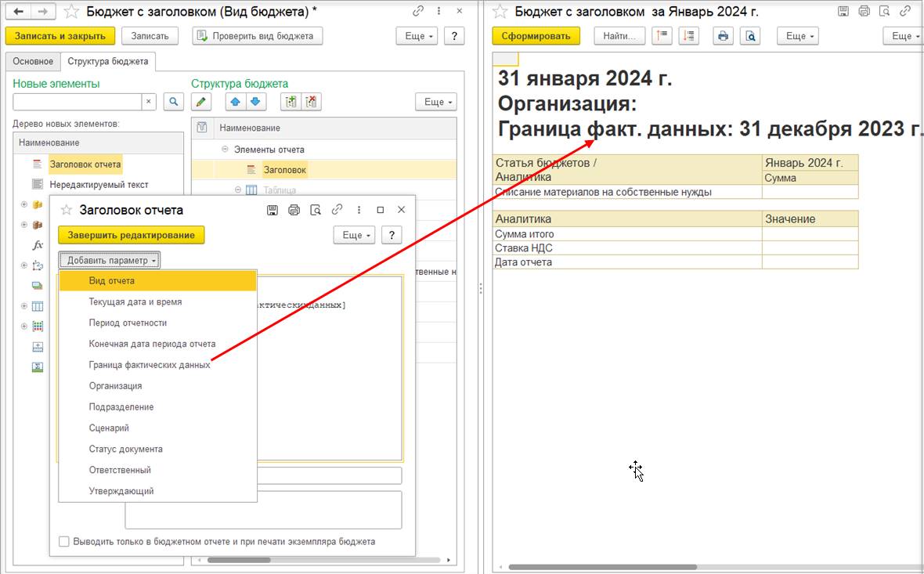The width and height of the screenshot is (924, 574).
Task: Favorite star of Бюджет с заголовком за Январь report
Action: click(500, 12)
